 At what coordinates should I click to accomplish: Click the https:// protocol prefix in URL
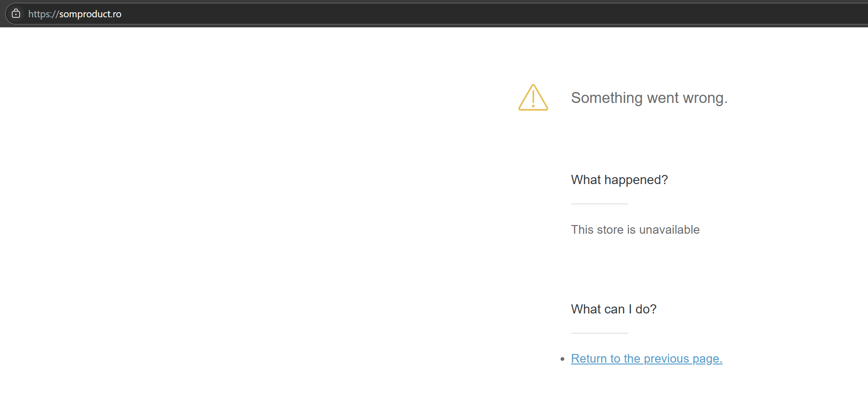pyautogui.click(x=43, y=14)
